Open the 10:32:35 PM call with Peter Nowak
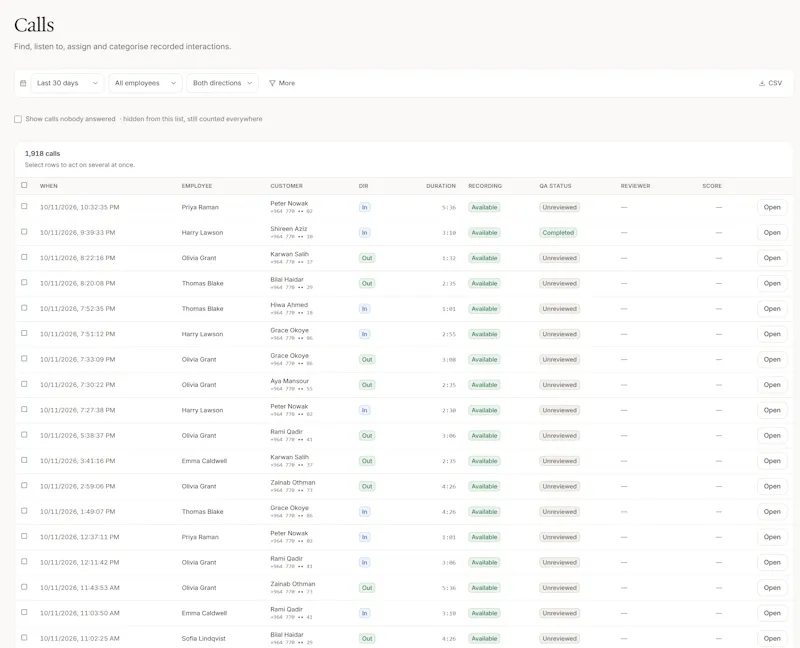This screenshot has height=648, width=800. point(772,207)
